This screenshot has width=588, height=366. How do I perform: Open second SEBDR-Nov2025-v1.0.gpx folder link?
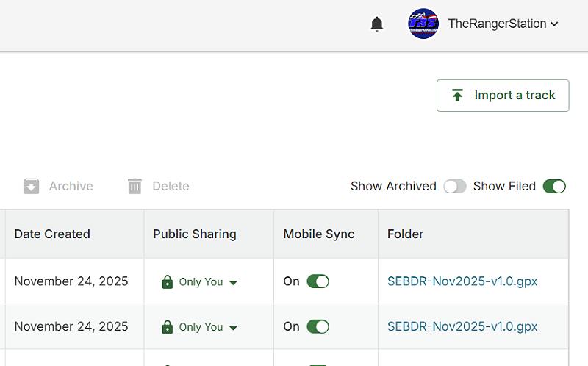(462, 326)
